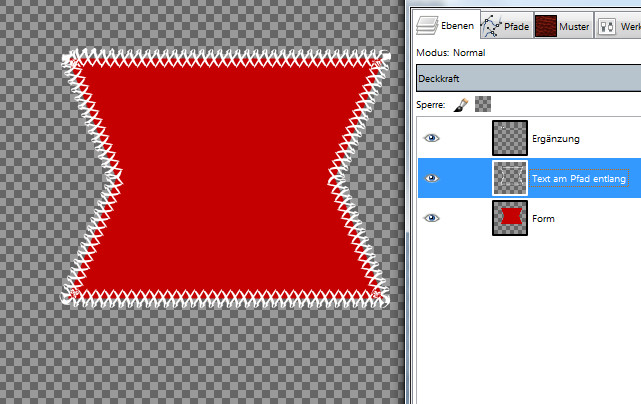The height and width of the screenshot is (404, 641).
Task: Click the red Form layer thumbnail
Action: pyautogui.click(x=510, y=218)
